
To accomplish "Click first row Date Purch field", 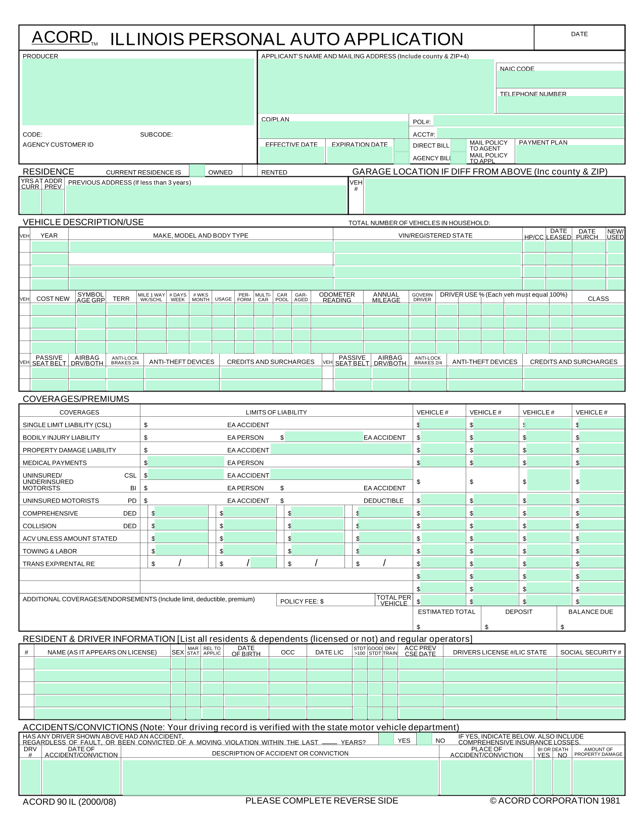I will [x=588, y=247].
